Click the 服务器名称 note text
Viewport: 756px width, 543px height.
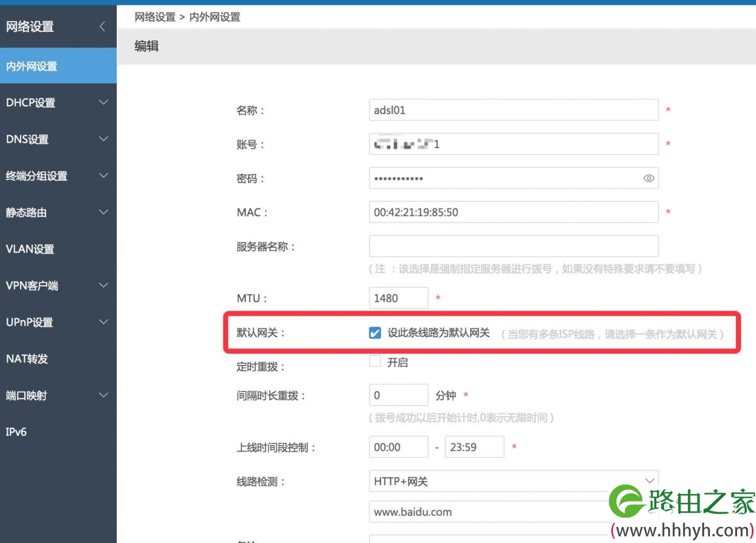pyautogui.click(x=536, y=269)
